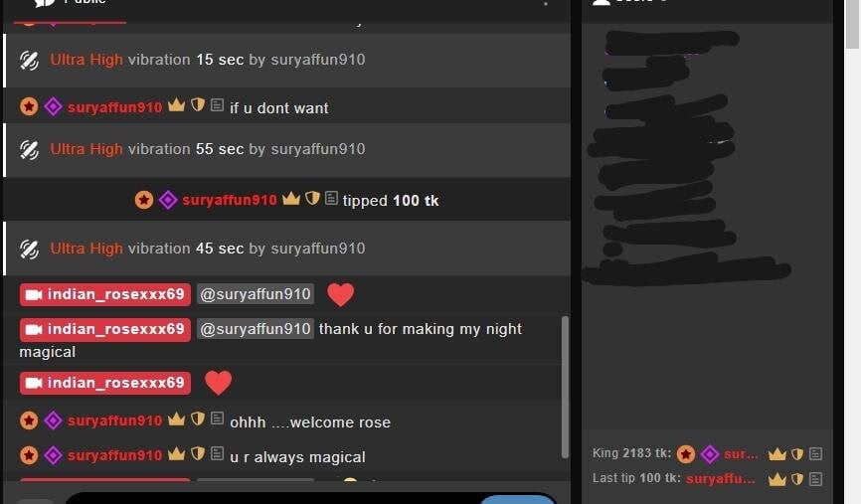
Task: Click shield badge beside 'u r always magical'
Action: (198, 454)
